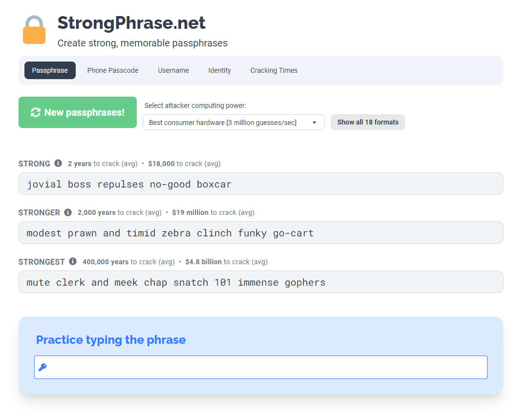Click the info icon next to STRONG
The width and height of the screenshot is (513, 420).
tap(58, 163)
